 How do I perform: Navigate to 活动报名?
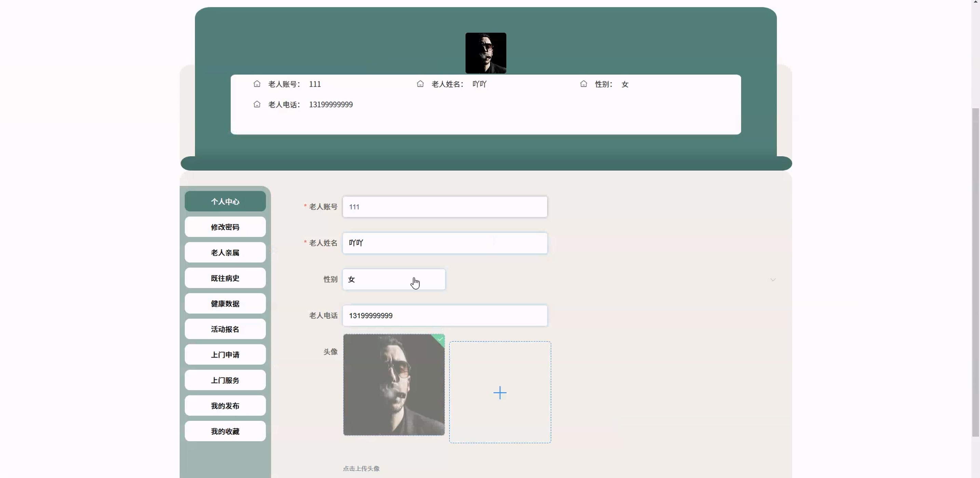pos(225,329)
